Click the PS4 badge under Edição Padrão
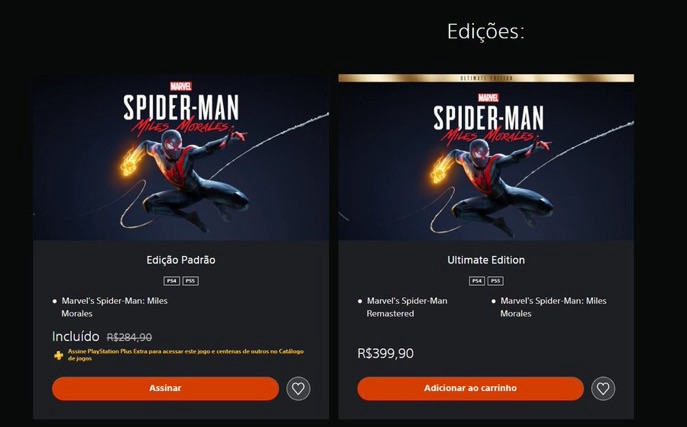 [171, 281]
